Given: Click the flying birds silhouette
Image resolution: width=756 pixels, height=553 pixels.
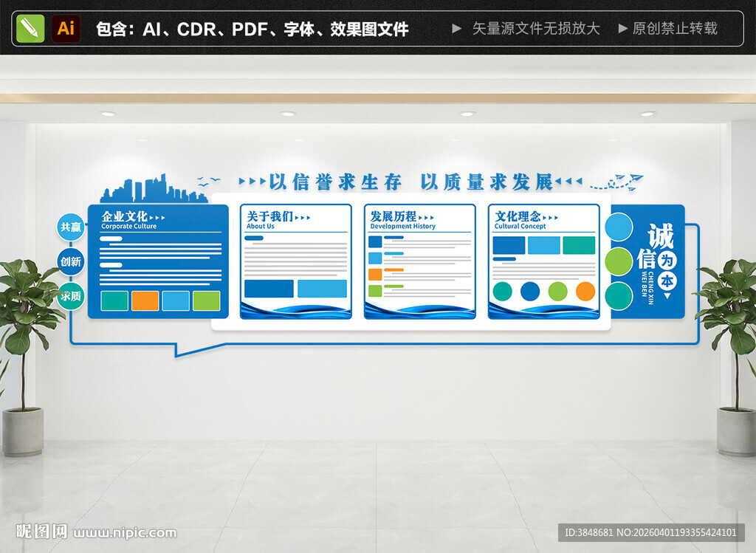Looking at the screenshot, I should pos(208,182).
